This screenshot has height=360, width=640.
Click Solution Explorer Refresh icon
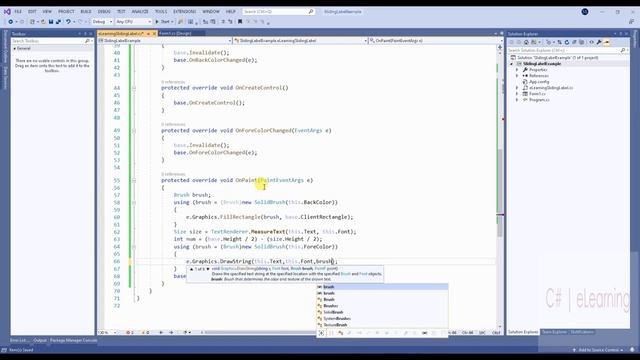click(x=567, y=42)
